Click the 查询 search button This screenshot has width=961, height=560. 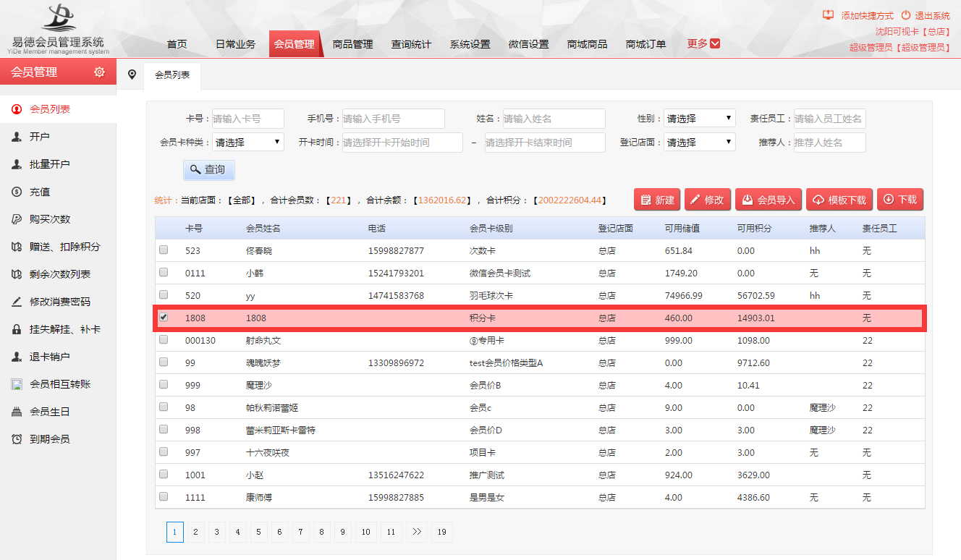(x=208, y=169)
